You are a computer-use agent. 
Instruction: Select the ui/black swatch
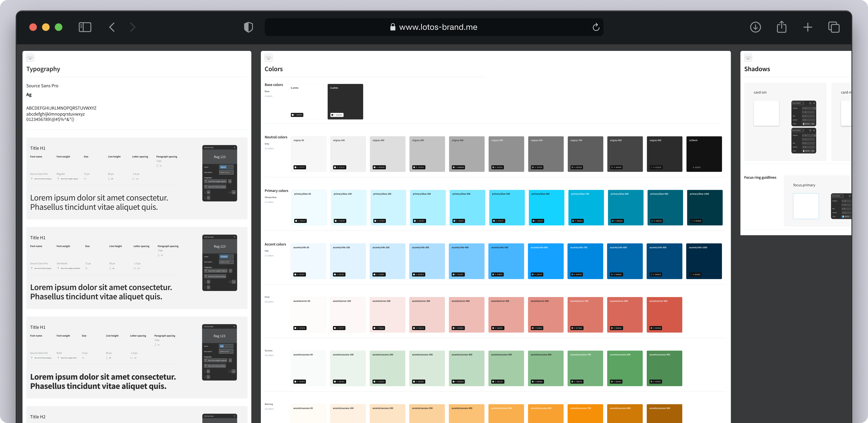704,154
